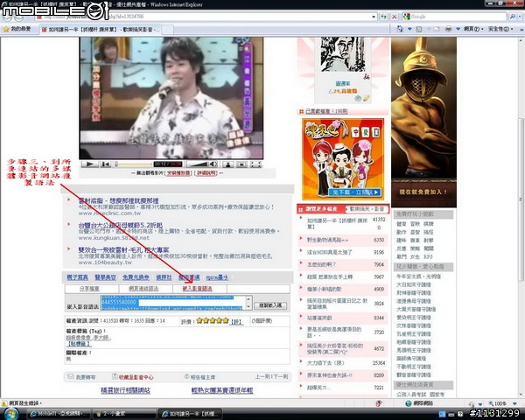Click the printer icon in command bar
Image resolution: width=525 pixels, height=420 pixels.
449,29
